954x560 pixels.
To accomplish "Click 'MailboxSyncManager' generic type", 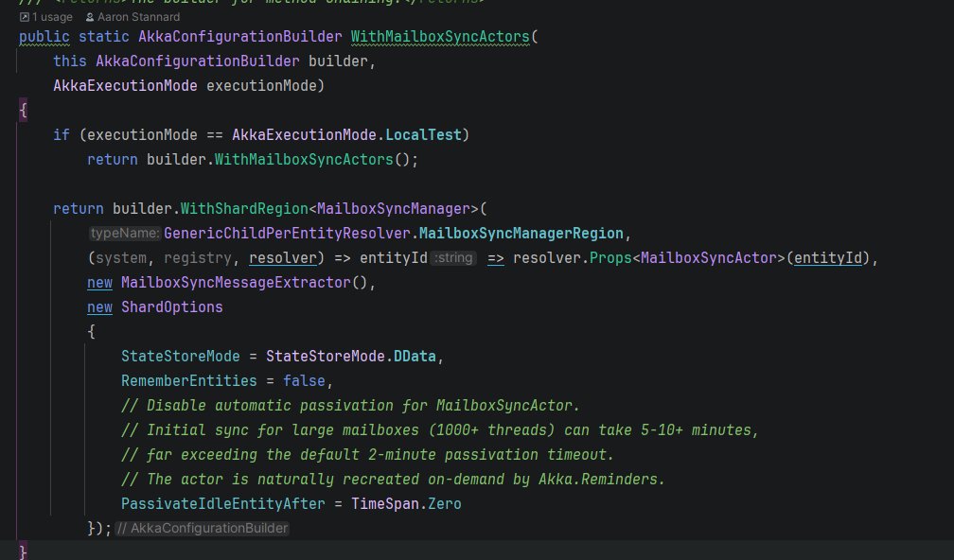I will click(x=394, y=209).
